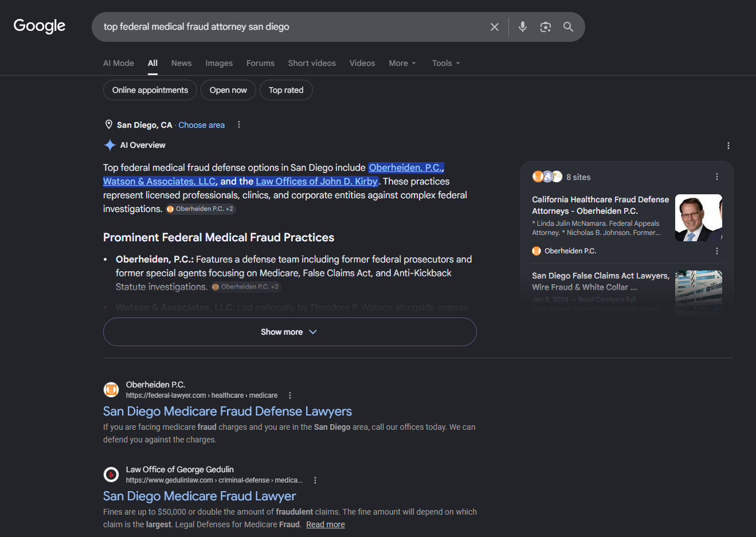Image resolution: width=756 pixels, height=537 pixels.
Task: Click Law Office of George Gedulin favicon
Action: click(111, 475)
